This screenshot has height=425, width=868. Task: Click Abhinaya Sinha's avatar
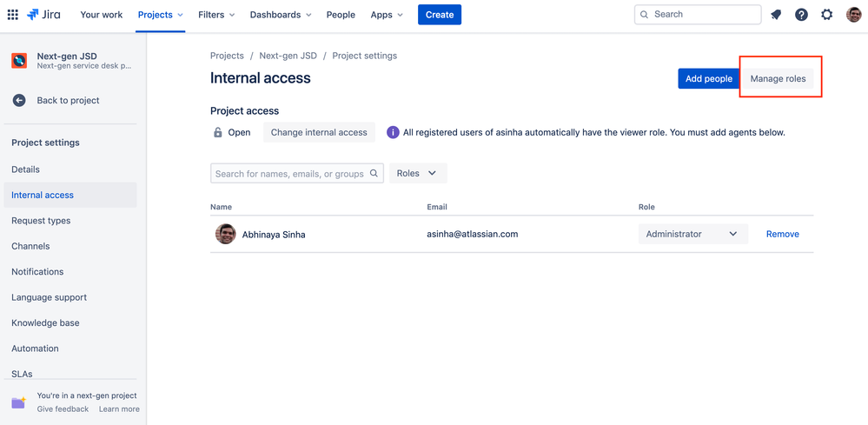225,234
